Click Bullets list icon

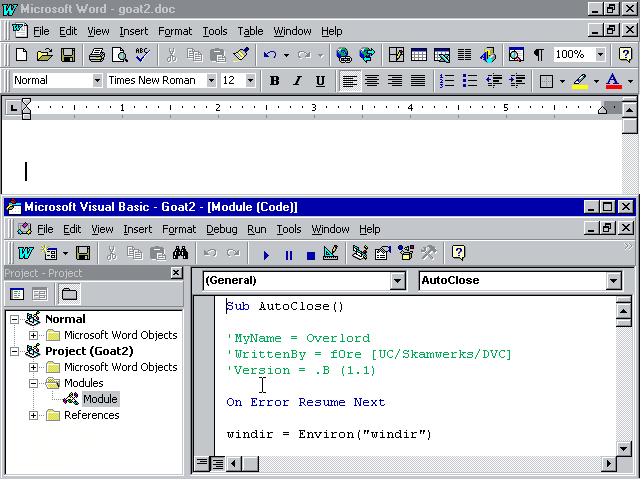[470, 81]
